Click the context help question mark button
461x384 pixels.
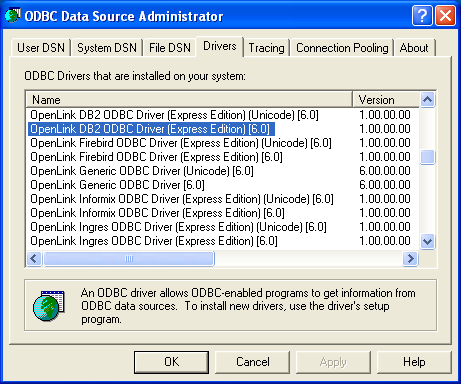pos(422,16)
